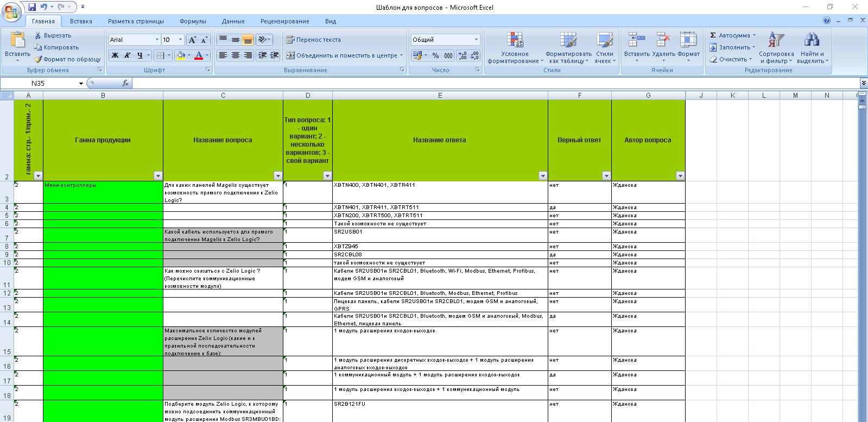Apply percent style
This screenshot has height=422, width=868.
pyautogui.click(x=435, y=55)
